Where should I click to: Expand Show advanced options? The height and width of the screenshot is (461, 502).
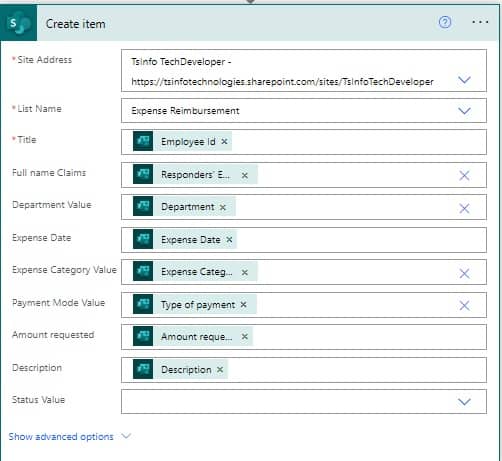[x=70, y=436]
